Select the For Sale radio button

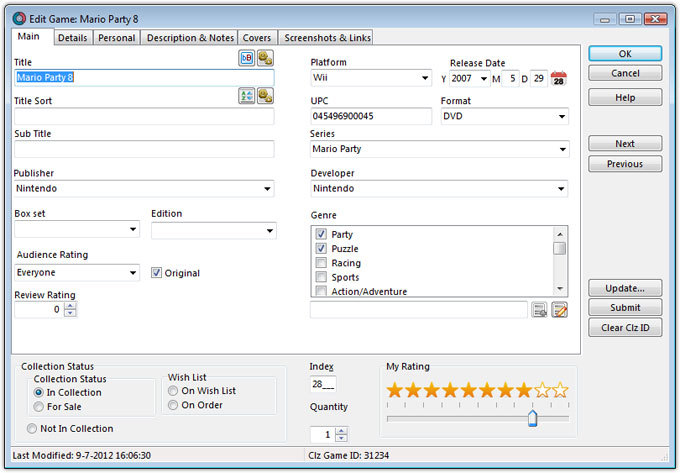point(39,407)
